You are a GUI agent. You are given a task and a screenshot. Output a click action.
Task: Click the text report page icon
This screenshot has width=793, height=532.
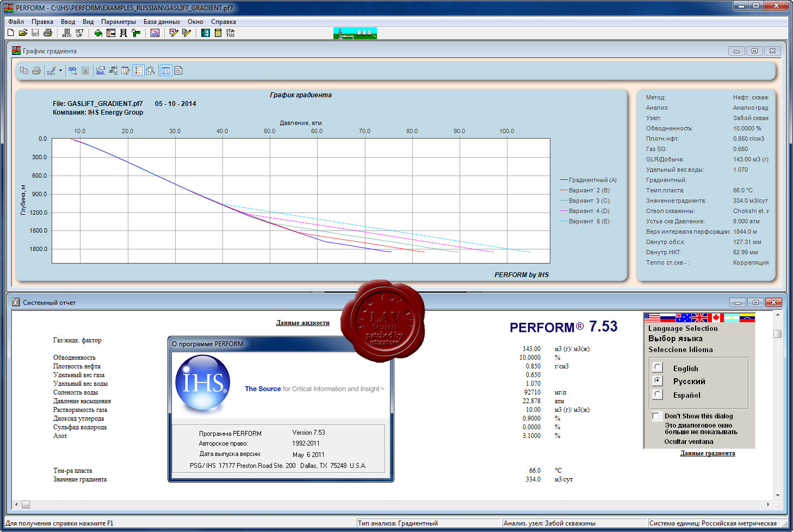tap(178, 71)
